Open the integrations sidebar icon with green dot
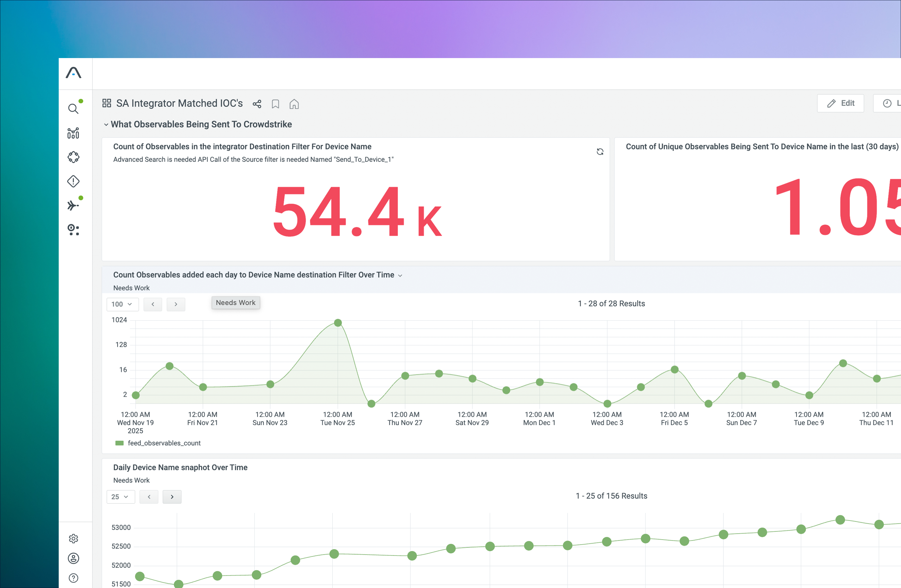This screenshot has width=901, height=588. pyautogui.click(x=73, y=205)
